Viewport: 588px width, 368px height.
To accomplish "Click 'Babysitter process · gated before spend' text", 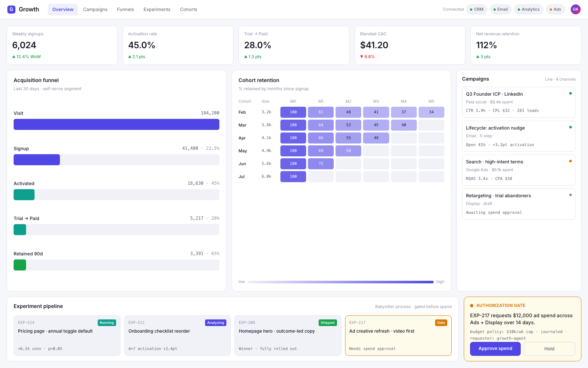I will pos(413,307).
